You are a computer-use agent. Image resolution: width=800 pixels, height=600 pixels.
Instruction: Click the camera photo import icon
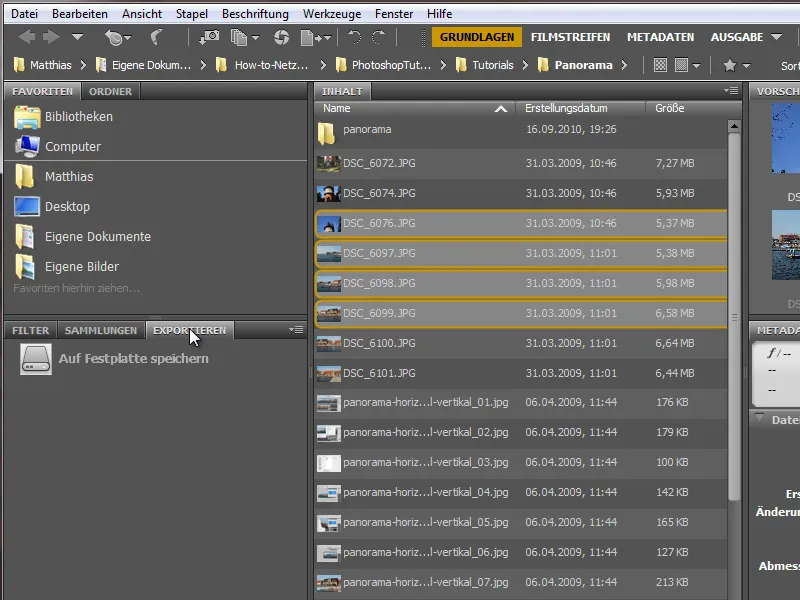click(210, 38)
